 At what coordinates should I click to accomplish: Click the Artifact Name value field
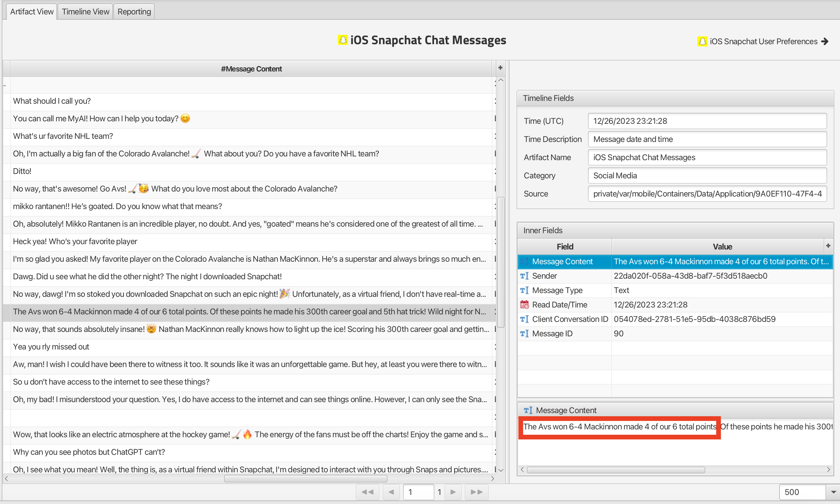pos(707,157)
